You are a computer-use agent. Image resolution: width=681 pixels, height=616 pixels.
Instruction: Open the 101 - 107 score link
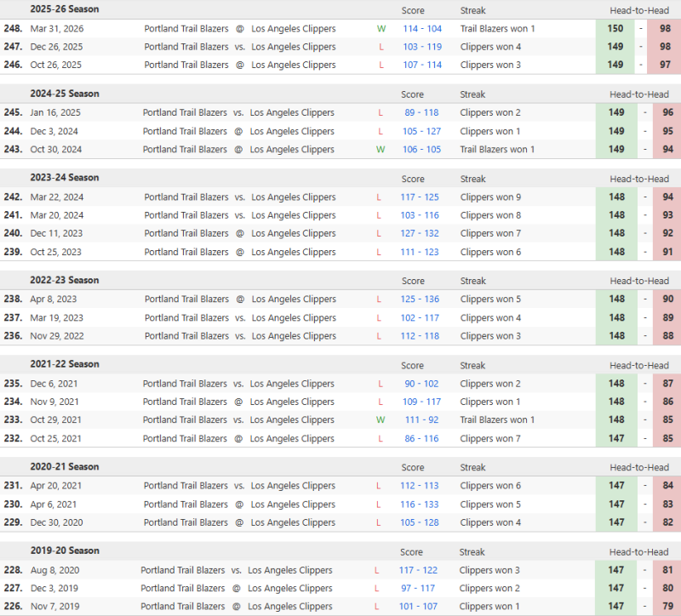click(418, 607)
